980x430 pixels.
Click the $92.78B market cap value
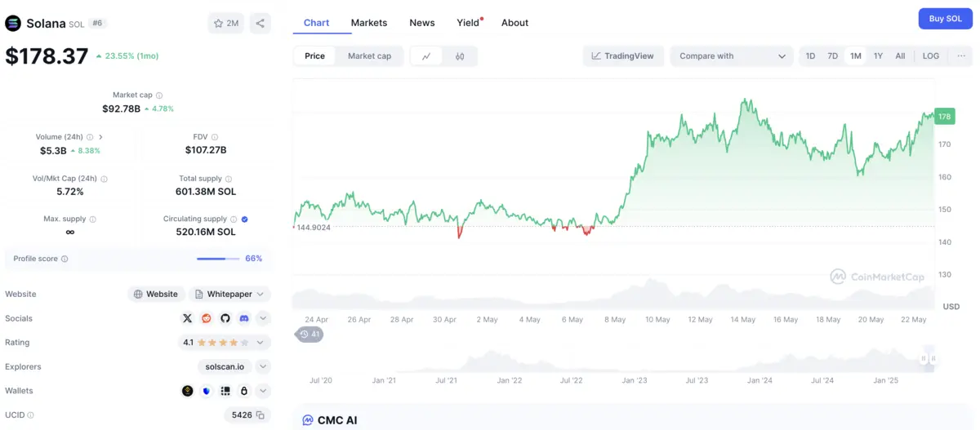click(x=121, y=109)
